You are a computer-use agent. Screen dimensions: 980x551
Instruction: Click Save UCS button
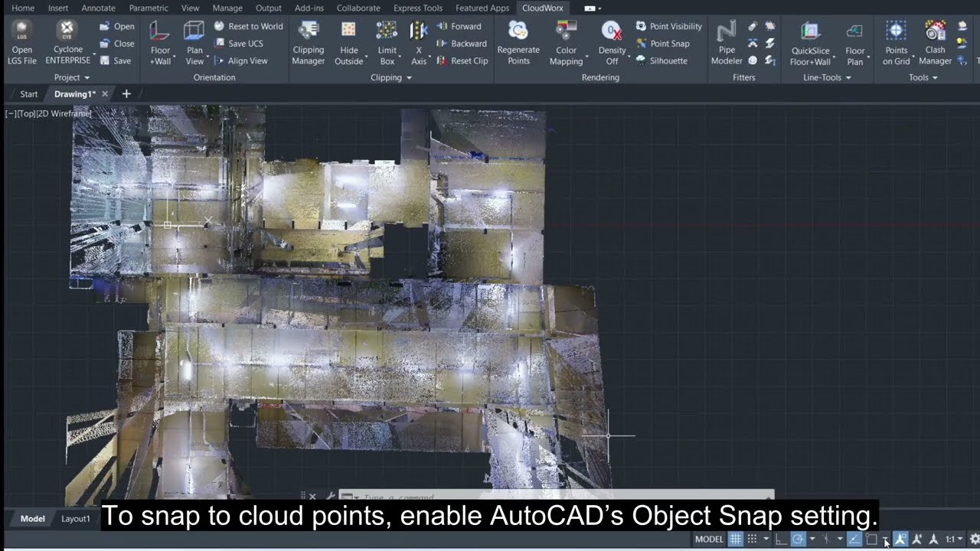[x=238, y=44]
